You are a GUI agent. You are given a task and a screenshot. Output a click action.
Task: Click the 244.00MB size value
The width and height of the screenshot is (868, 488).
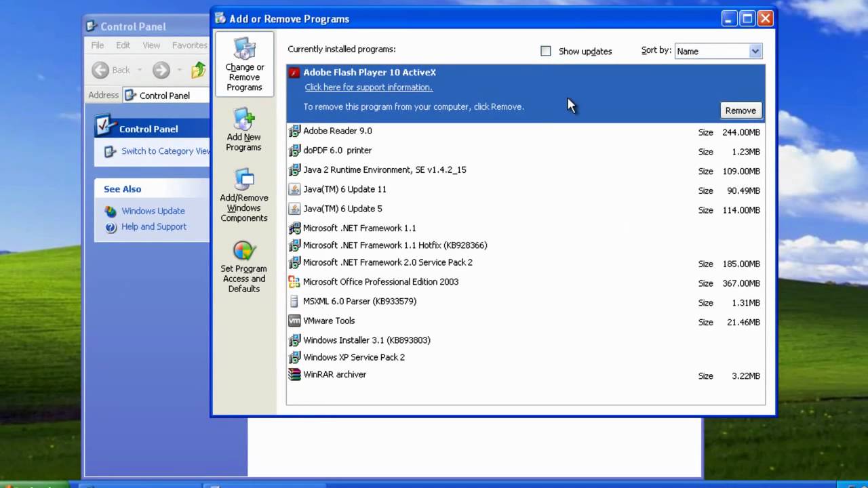click(741, 132)
